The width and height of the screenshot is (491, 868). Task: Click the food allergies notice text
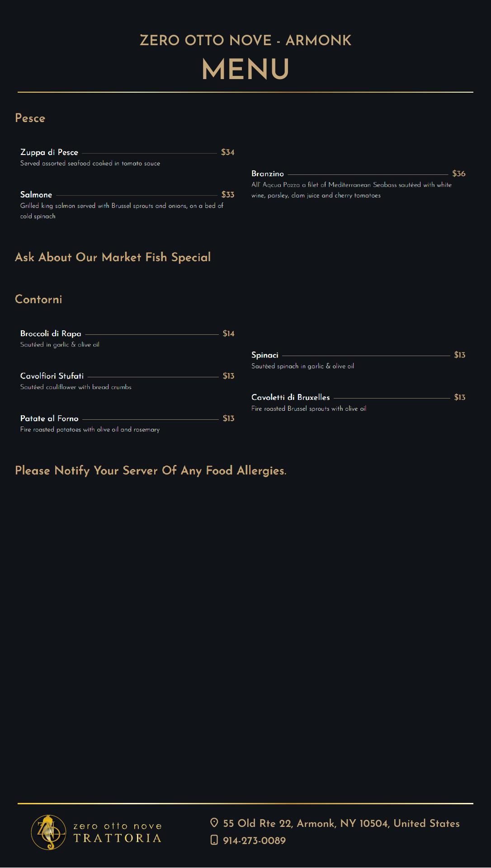pyautogui.click(x=151, y=470)
